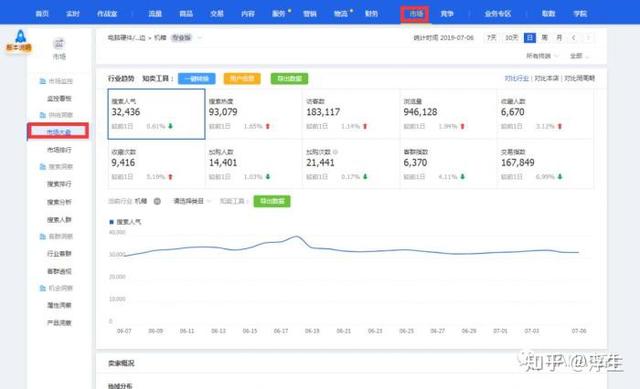Viewport: 640px width, 389px height.
Task: Go to the previous date with the left arrow
Action: [573, 38]
